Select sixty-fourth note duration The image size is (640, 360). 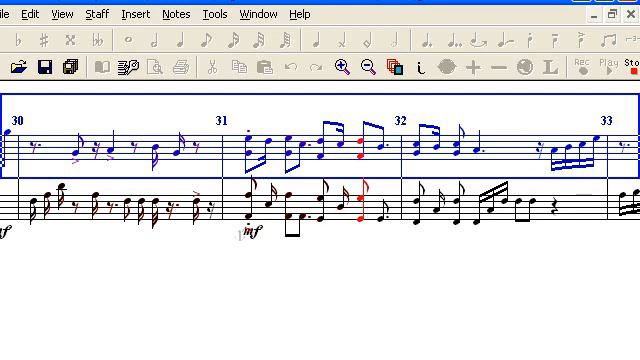coord(286,40)
